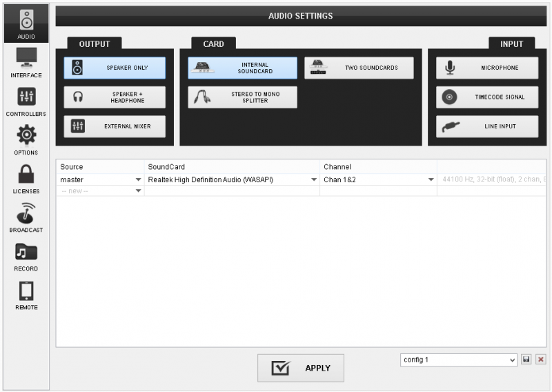Add a source via the new row
Screen dimensions: 552x392
(101, 190)
